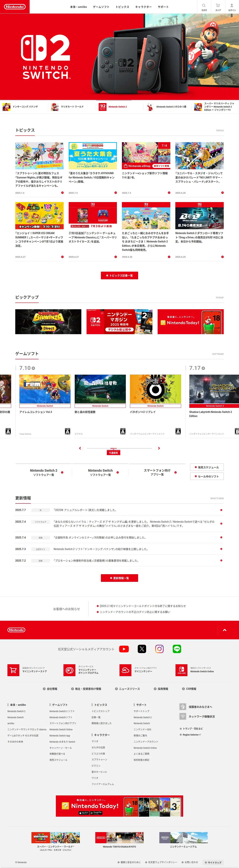Open スマートフォン向けアプリ一覧 link
239x868 pixels.
pos(157,472)
